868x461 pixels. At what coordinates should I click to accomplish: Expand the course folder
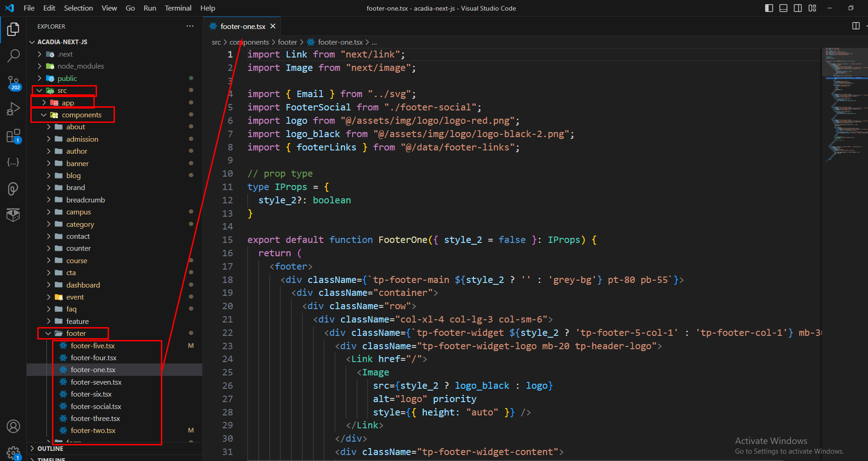point(48,260)
